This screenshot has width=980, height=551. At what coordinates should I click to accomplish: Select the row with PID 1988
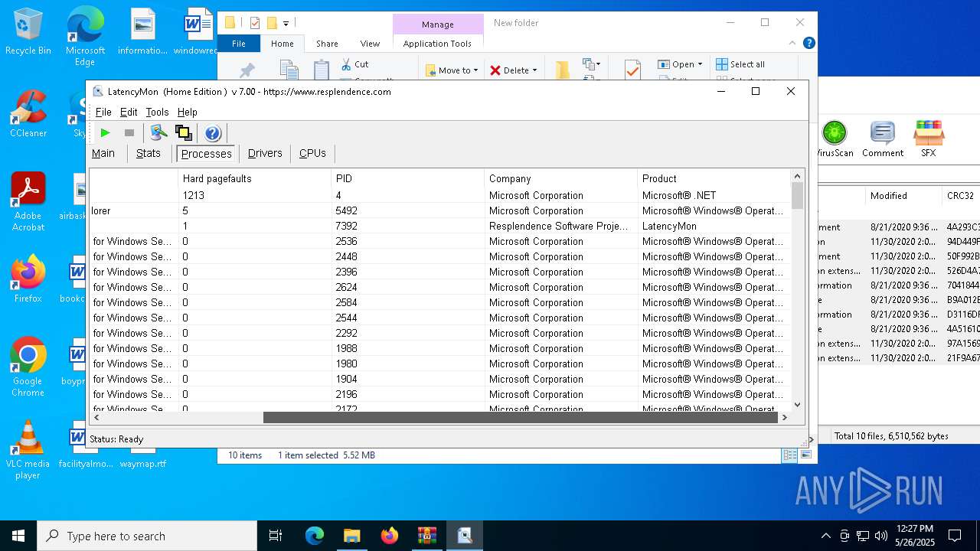point(440,348)
